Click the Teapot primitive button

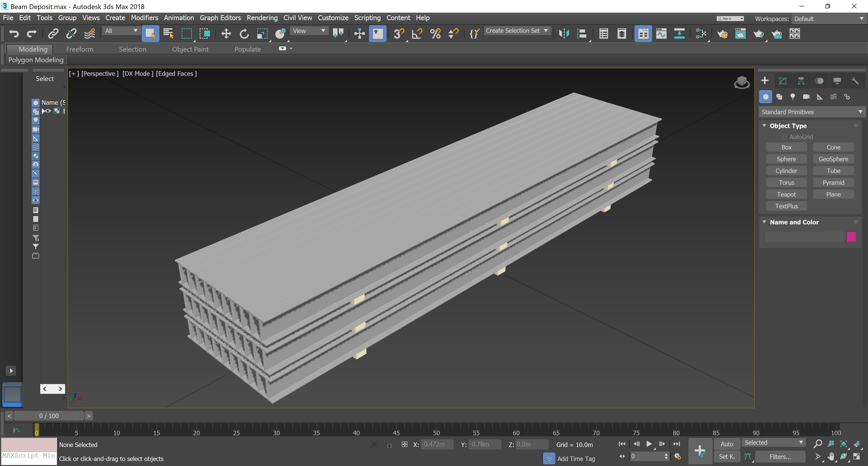786,194
